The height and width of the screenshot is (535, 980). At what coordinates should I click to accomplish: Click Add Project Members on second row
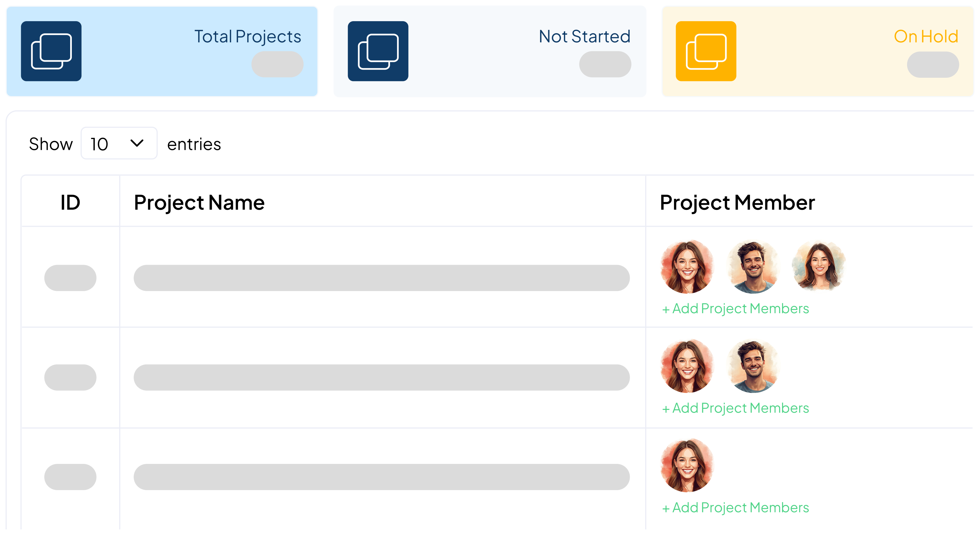click(735, 408)
